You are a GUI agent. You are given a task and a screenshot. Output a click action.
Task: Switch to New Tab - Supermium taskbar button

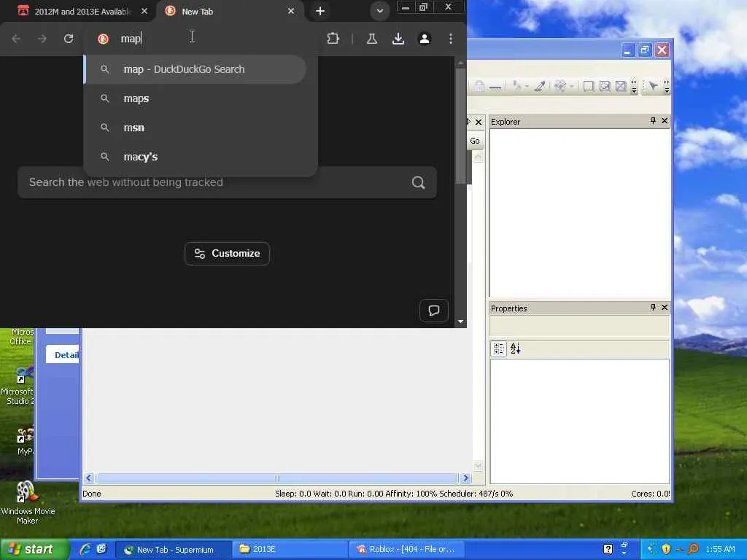tap(174, 550)
